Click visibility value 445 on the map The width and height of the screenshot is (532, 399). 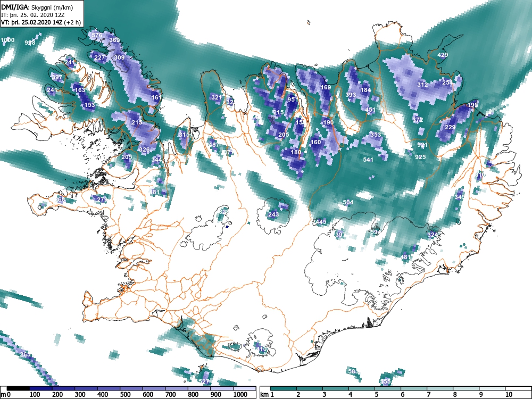coord(321,222)
